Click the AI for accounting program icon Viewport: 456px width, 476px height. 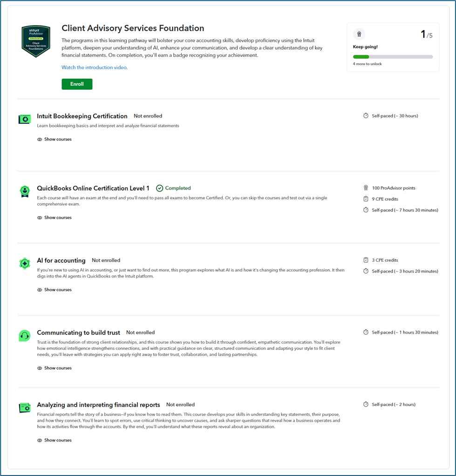coord(25,263)
